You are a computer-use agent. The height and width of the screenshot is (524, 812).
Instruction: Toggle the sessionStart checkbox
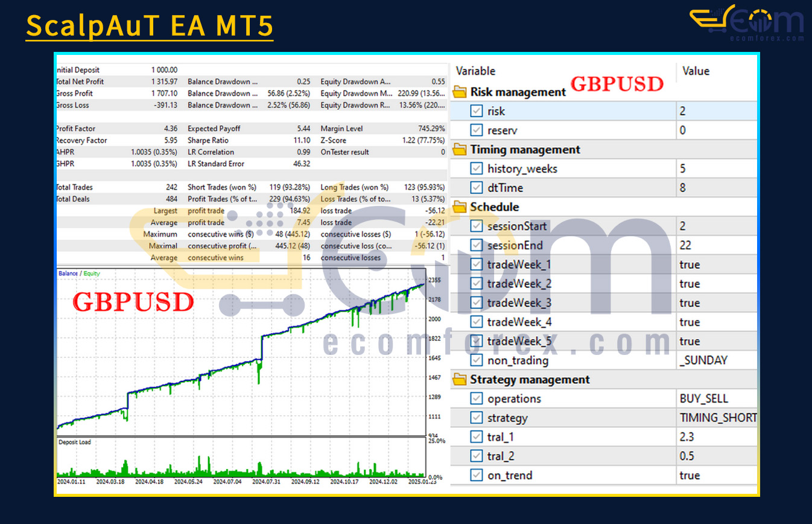pyautogui.click(x=477, y=226)
